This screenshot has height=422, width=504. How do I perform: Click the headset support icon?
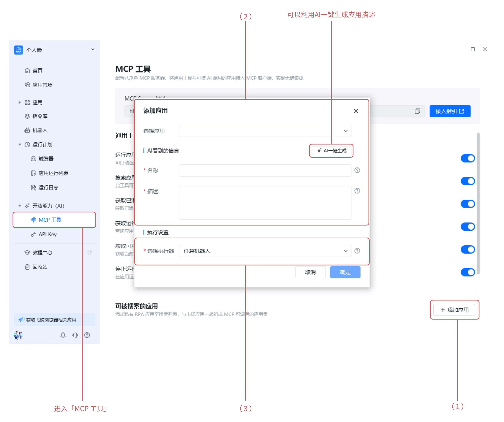pos(75,336)
